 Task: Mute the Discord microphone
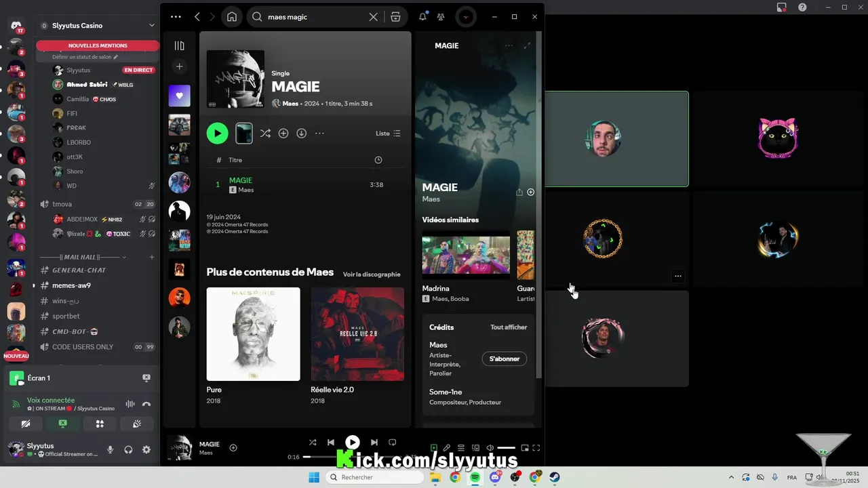[x=111, y=450]
